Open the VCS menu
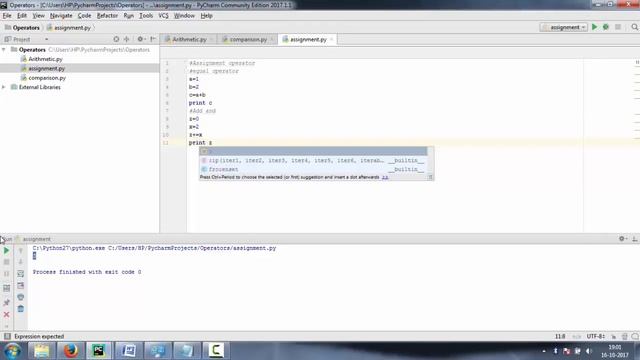This screenshot has height=360, width=640. click(163, 16)
